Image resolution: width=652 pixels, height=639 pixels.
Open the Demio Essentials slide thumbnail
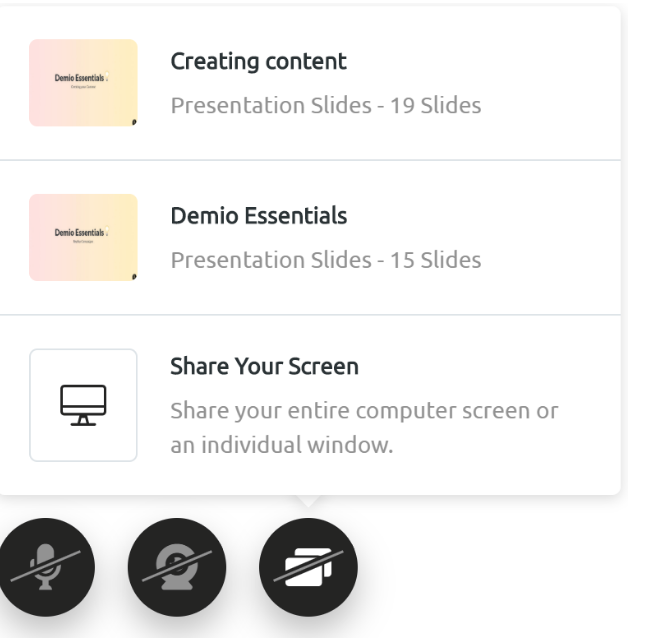[83, 237]
